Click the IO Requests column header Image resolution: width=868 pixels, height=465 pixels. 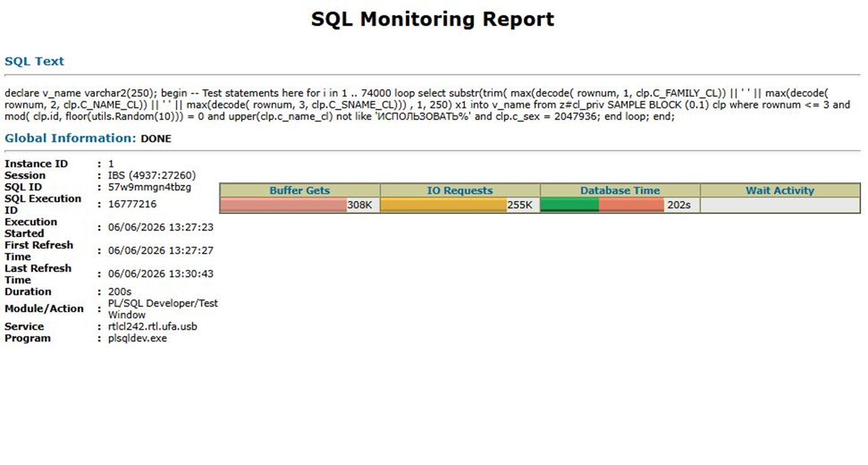pyautogui.click(x=460, y=190)
